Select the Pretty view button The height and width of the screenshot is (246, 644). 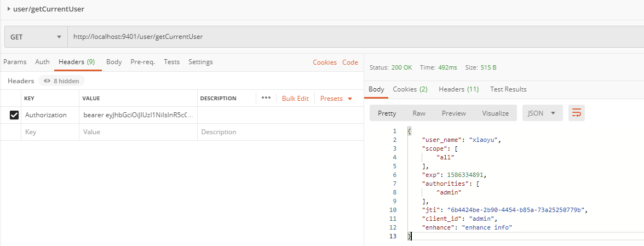pyautogui.click(x=387, y=113)
